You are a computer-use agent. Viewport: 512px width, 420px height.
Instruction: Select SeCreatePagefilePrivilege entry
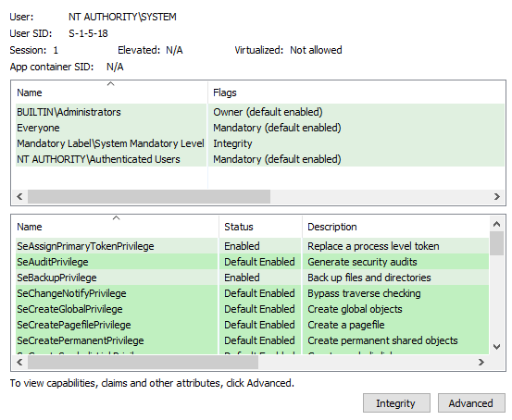252,325
